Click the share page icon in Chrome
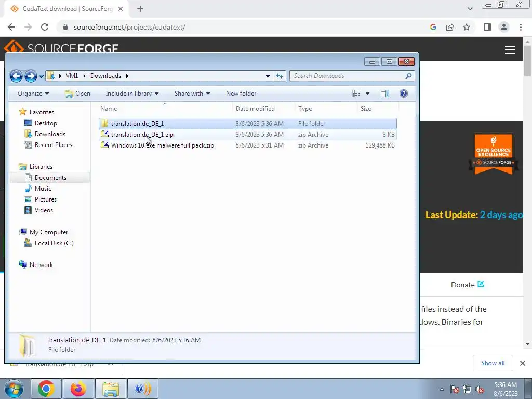The width and height of the screenshot is (532, 399). (x=450, y=27)
